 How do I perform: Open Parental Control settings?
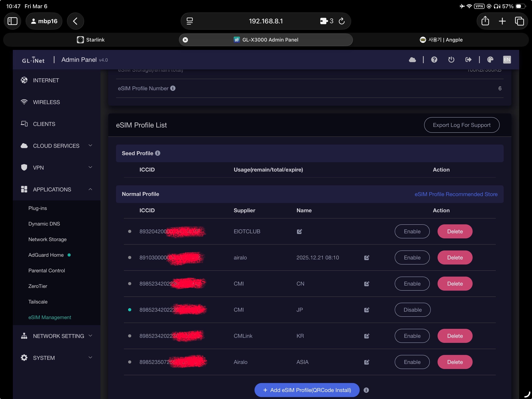tap(47, 271)
